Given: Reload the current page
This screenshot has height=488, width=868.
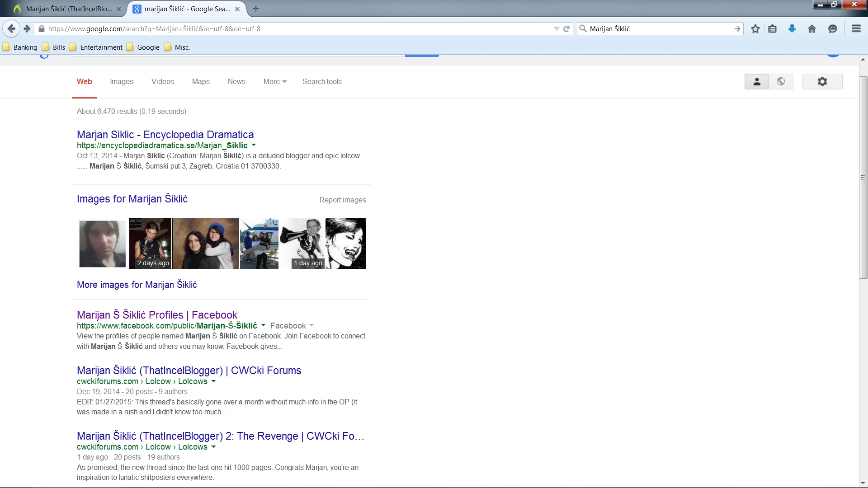Looking at the screenshot, I should click(566, 28).
